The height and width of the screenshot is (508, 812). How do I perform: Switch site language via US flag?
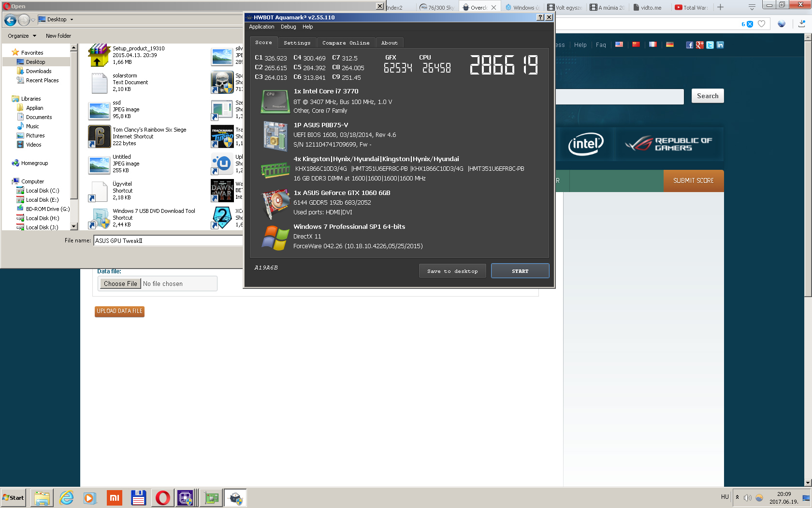click(x=619, y=45)
